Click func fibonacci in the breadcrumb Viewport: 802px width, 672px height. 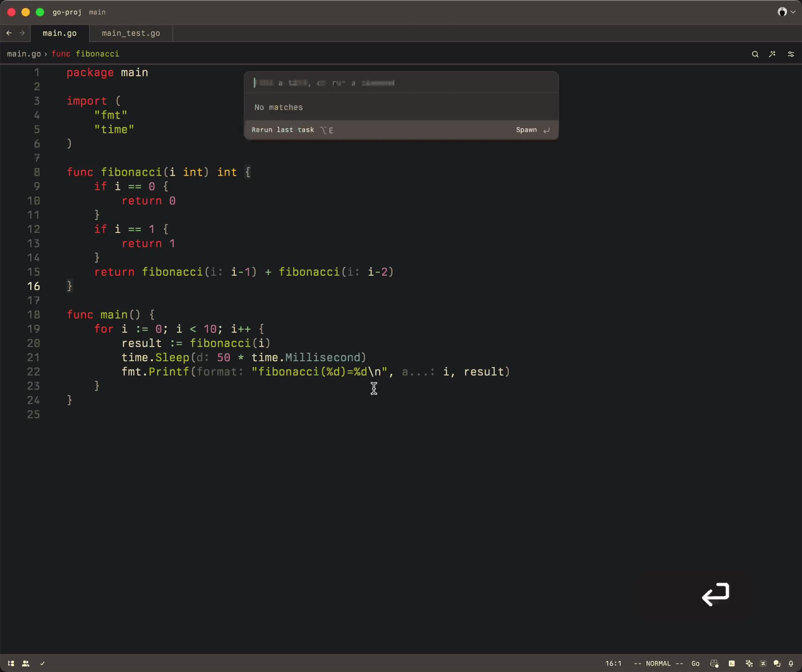point(86,54)
